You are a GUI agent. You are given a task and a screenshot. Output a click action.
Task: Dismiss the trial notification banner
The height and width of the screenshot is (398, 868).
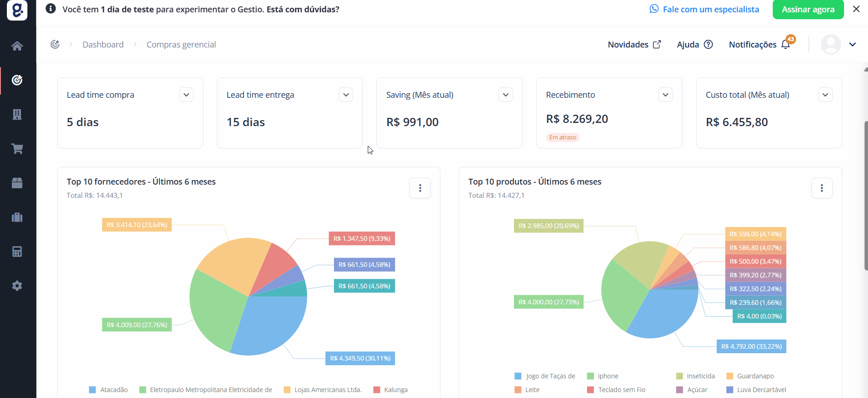click(x=856, y=9)
